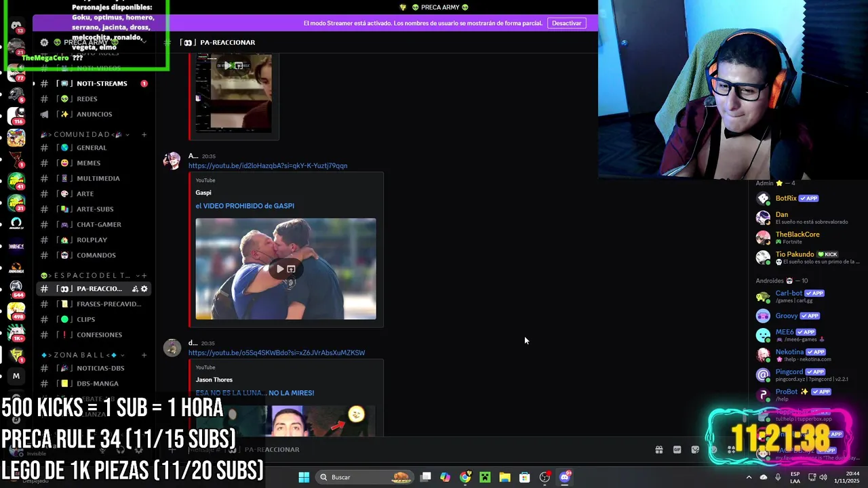This screenshot has width=868, height=488.
Task: Click the microphone tray icon
Action: (x=778, y=477)
